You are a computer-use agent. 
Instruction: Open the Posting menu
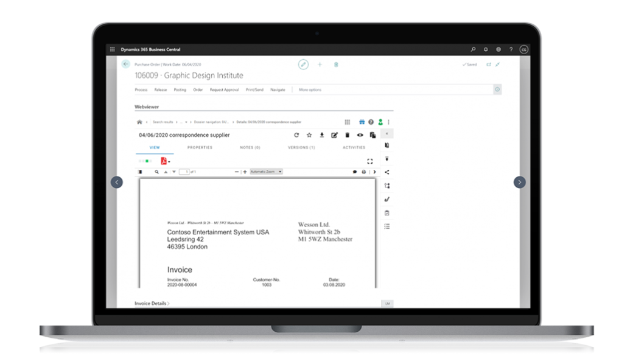tap(180, 90)
